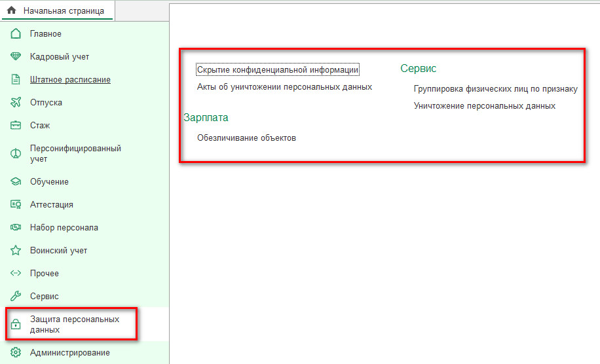The image size is (600, 364).
Task: Select Набор персонала in the sidebar
Action: (64, 228)
